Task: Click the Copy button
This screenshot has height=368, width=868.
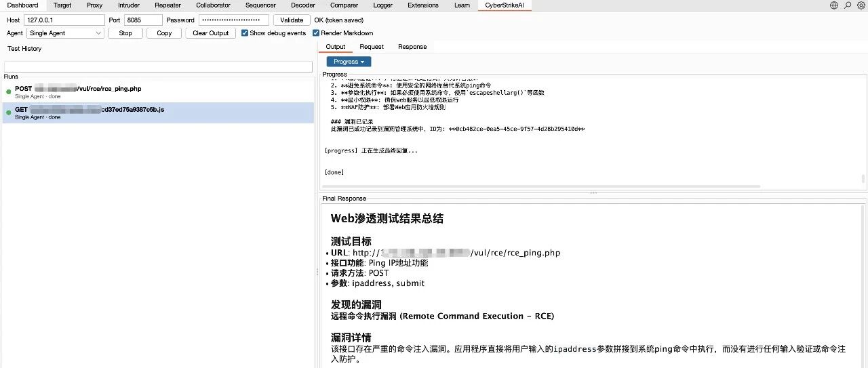Action: [x=164, y=33]
